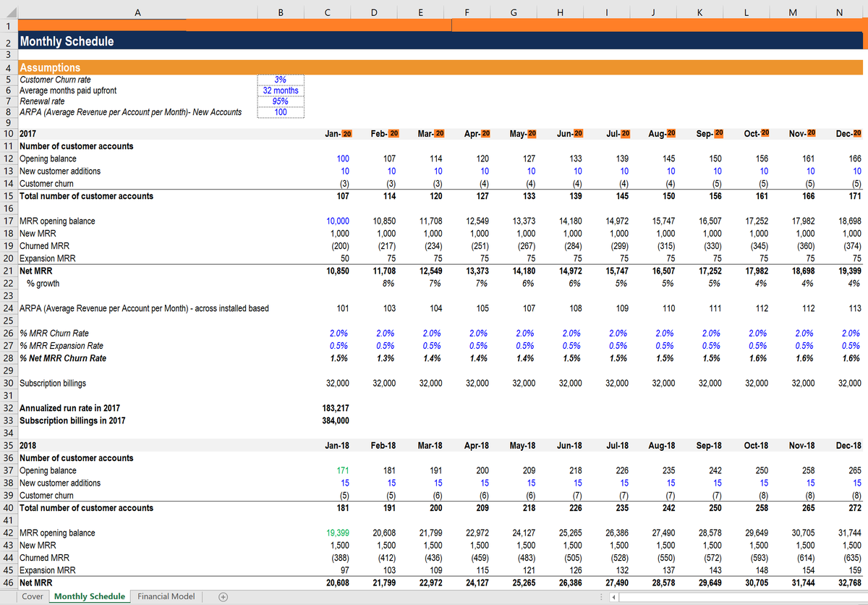
Task: Select column A header
Action: (137, 12)
